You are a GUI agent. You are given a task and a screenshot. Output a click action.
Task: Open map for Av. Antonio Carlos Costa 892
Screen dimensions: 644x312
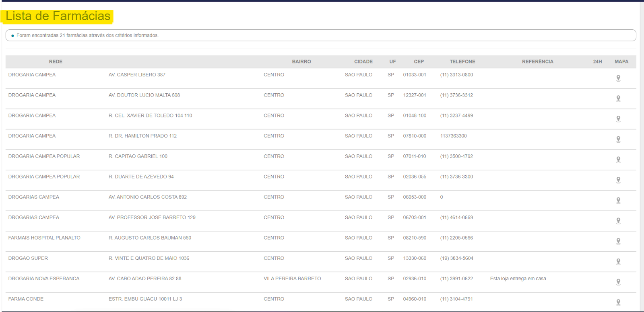(618, 201)
